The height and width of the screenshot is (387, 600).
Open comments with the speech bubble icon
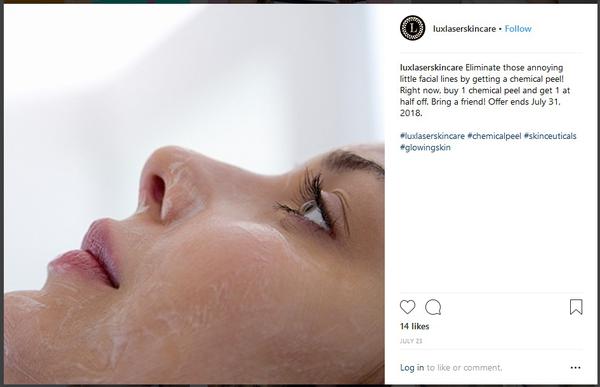tap(433, 307)
